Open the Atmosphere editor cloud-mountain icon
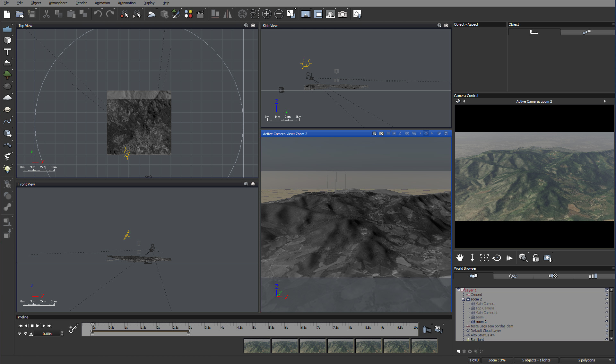The image size is (616, 364). tap(152, 14)
